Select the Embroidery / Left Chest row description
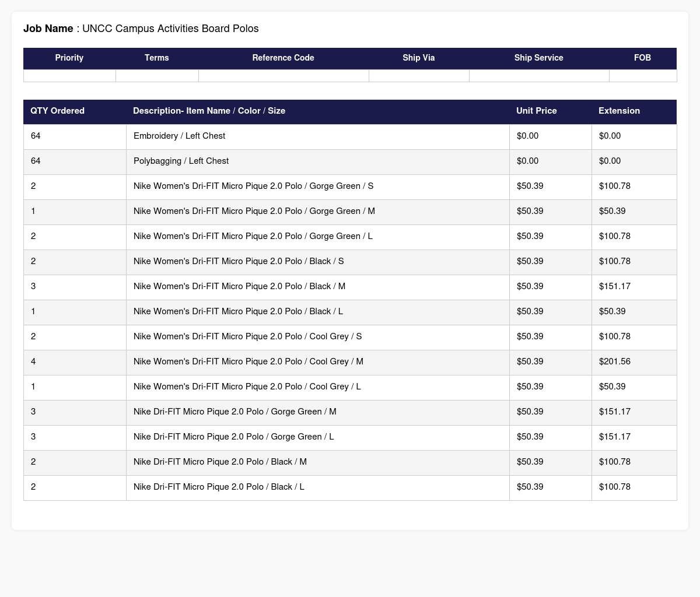Image resolution: width=700 pixels, height=597 pixels. coord(180,136)
